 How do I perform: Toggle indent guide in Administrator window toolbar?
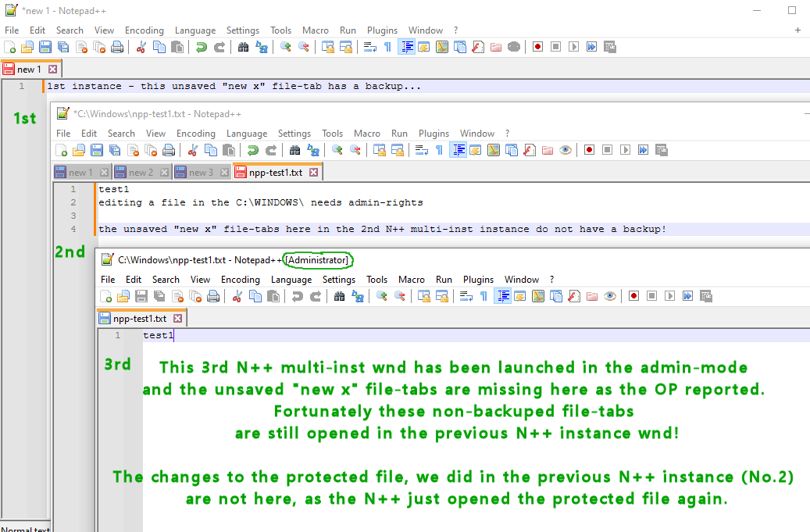[x=502, y=297]
